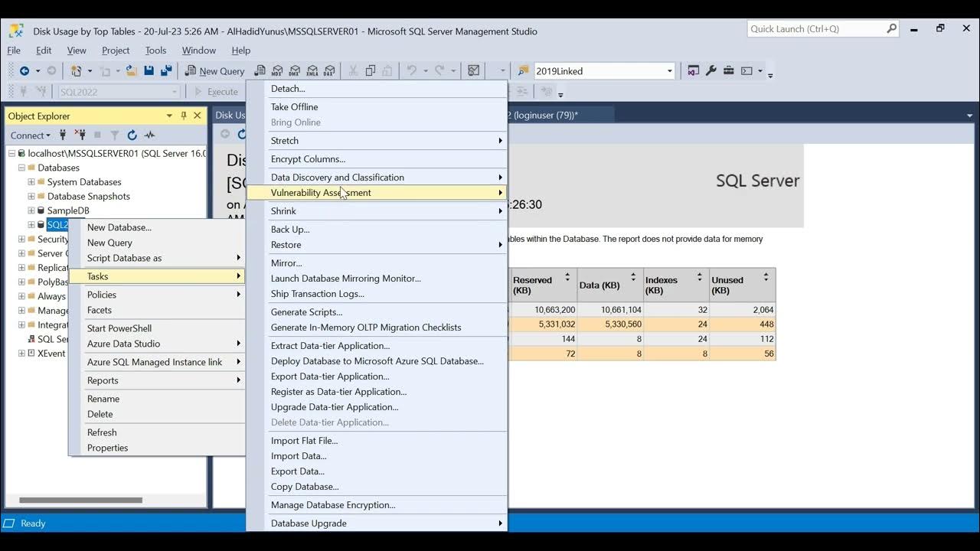
Task: Open the Restore submenu
Action: pyautogui.click(x=377, y=245)
